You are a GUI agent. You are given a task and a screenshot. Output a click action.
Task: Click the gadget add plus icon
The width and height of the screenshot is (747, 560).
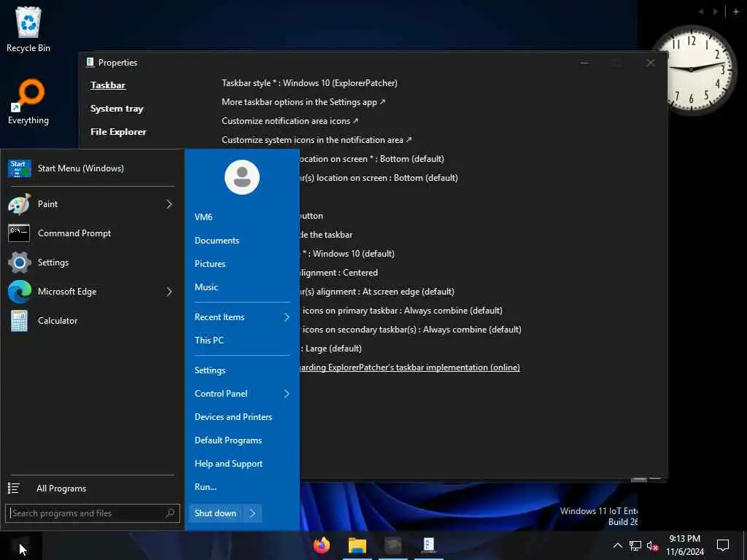tap(735, 12)
